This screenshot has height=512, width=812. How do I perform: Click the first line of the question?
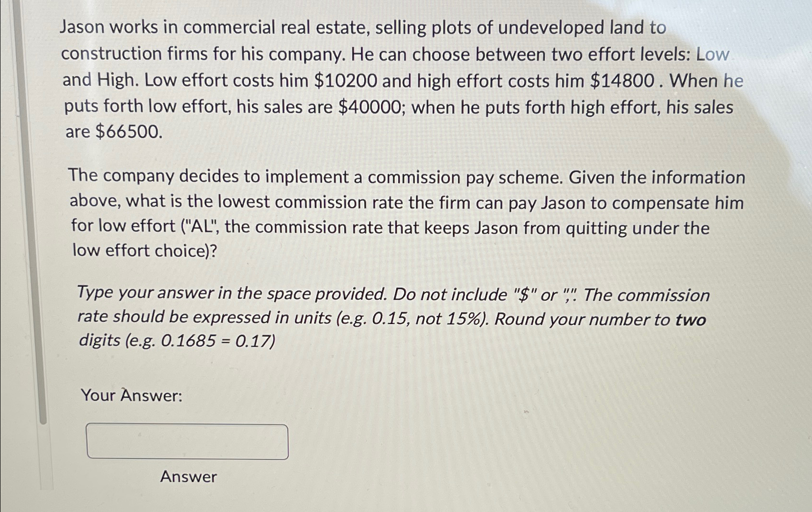(x=362, y=28)
